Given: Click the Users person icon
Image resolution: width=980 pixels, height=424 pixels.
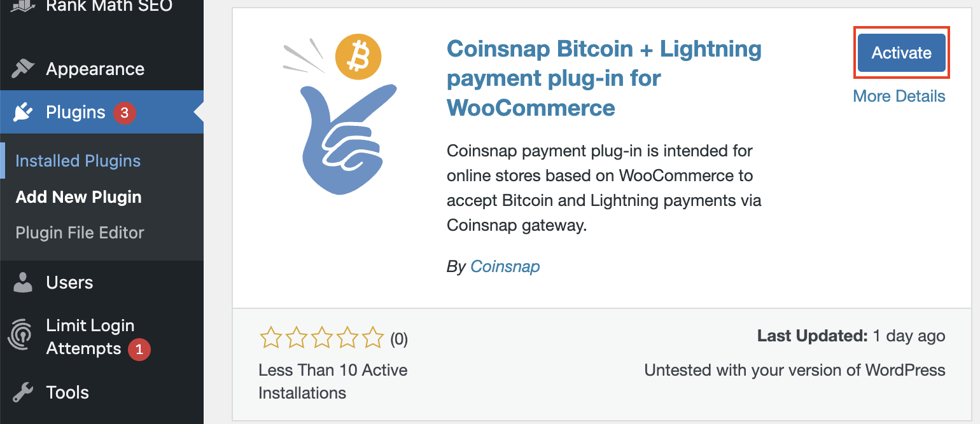Looking at the screenshot, I should pos(23,282).
